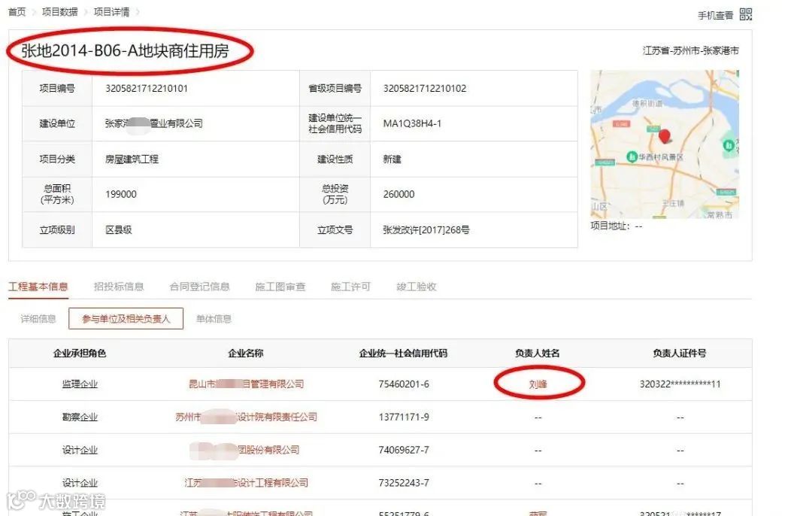Open 合同登记信息 tab

[x=199, y=287]
